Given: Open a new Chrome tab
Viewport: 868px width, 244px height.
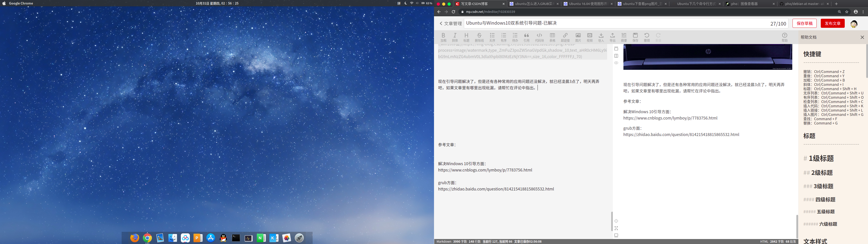Looking at the screenshot, I should point(836,4).
